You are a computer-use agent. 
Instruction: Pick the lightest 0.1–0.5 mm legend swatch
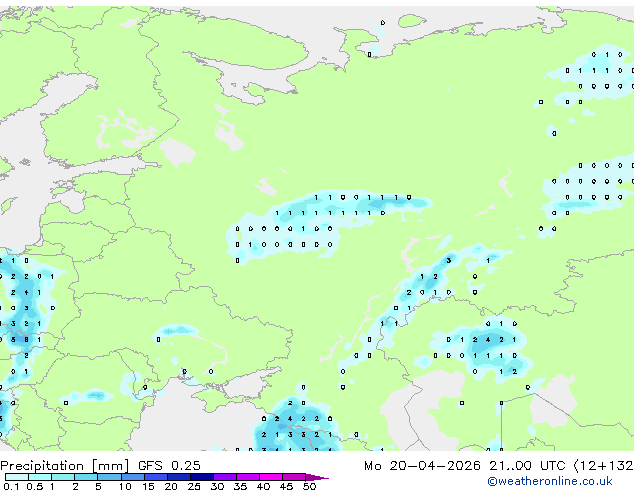(17, 477)
